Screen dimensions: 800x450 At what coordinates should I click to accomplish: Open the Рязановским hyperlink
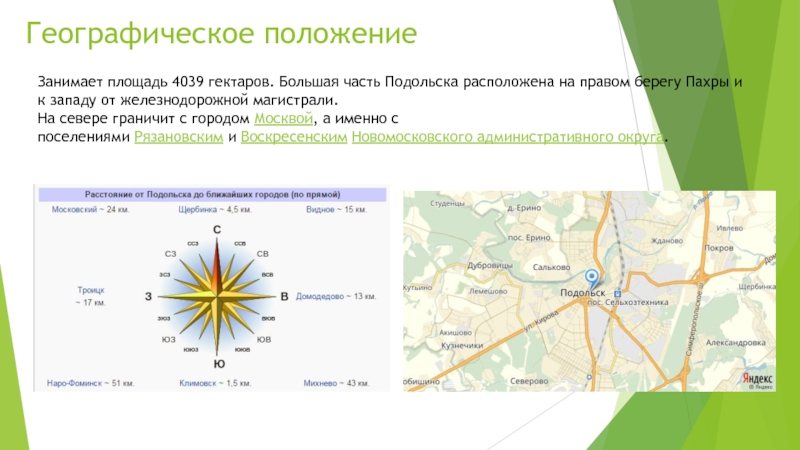click(x=177, y=135)
